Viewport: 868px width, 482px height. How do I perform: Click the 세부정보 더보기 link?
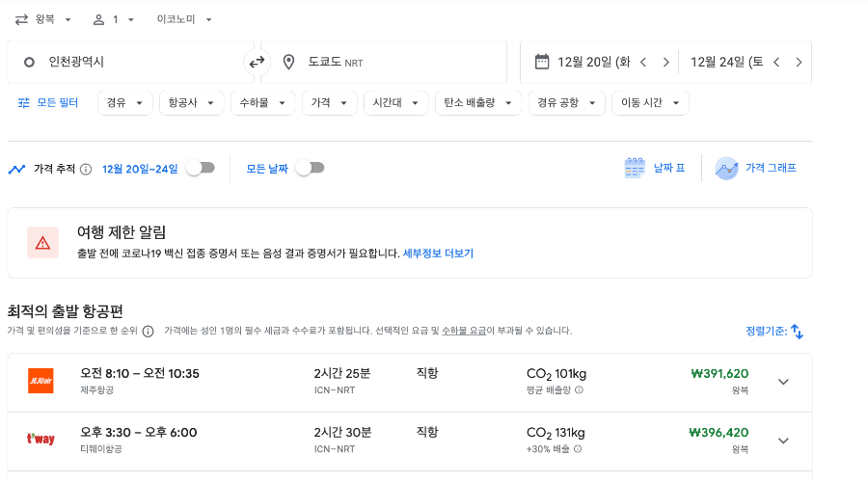tap(438, 254)
